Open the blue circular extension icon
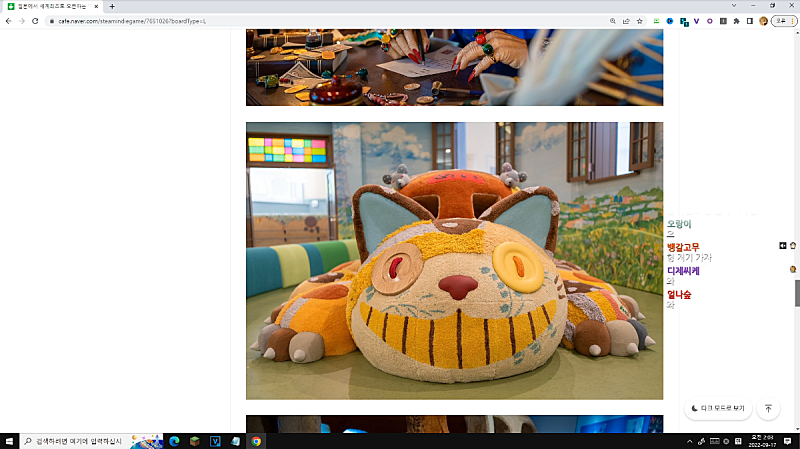This screenshot has height=449, width=800. click(x=670, y=21)
